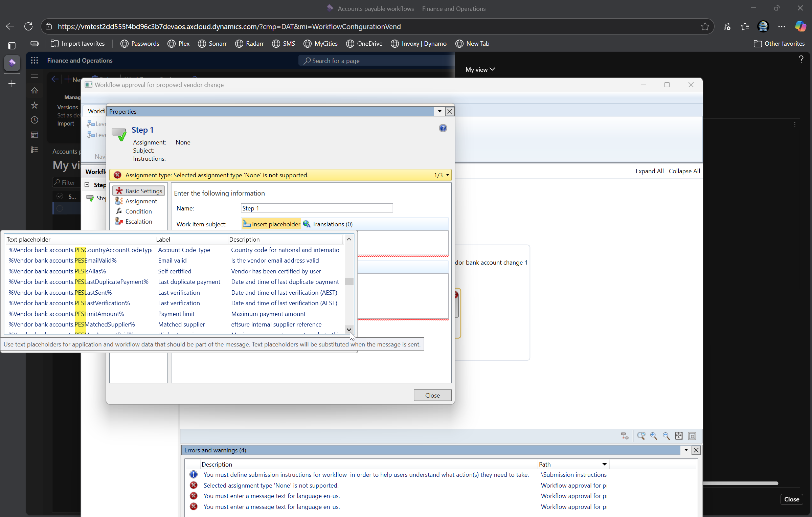812x517 pixels.
Task: Click the error icon on the assignment warning bar
Action: (117, 175)
